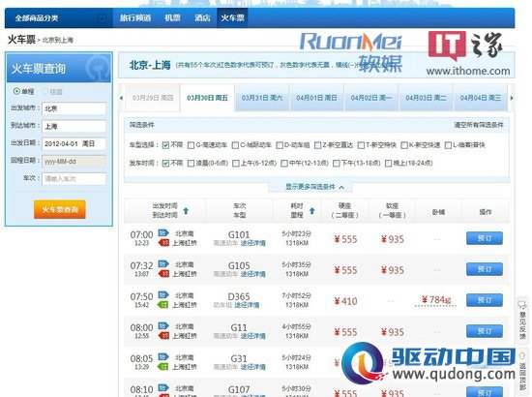Switch to the 旅行频道 tab
Screen dimensions: 532x397
click(135, 18)
